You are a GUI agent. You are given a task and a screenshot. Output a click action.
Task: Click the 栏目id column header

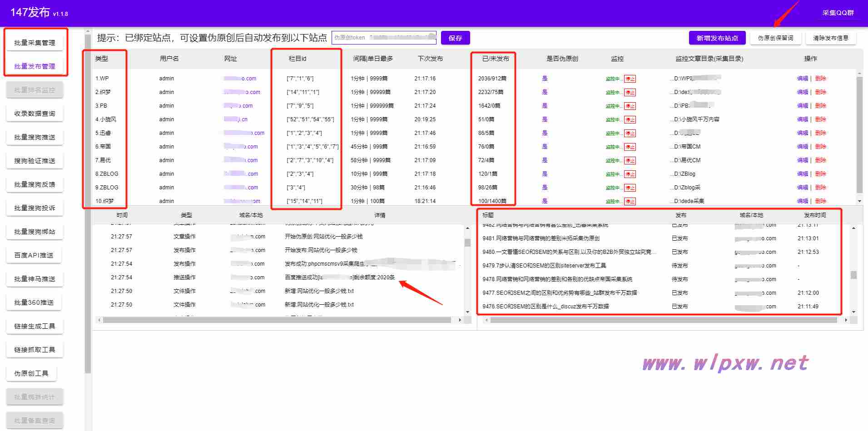pos(298,59)
